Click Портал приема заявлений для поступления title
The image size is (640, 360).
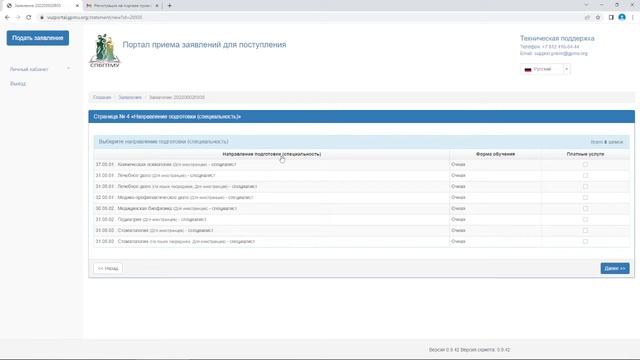204,45
